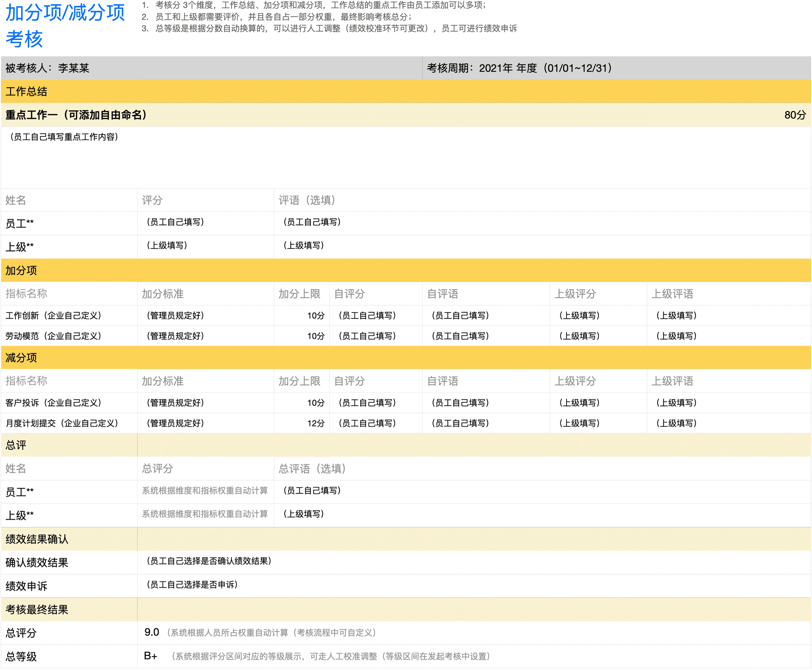Fill the 自评分 field in 工作创新 row
Screen dimensions: 812x670
(376, 316)
